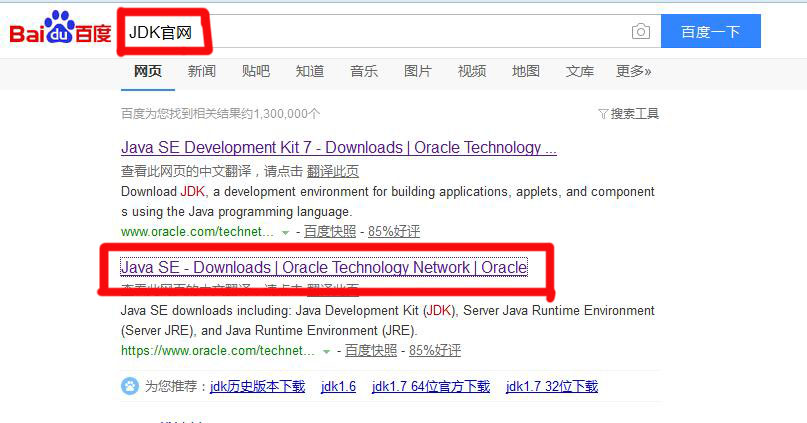The height and width of the screenshot is (423, 807).
Task: Open the 视频 tab
Action: point(472,71)
